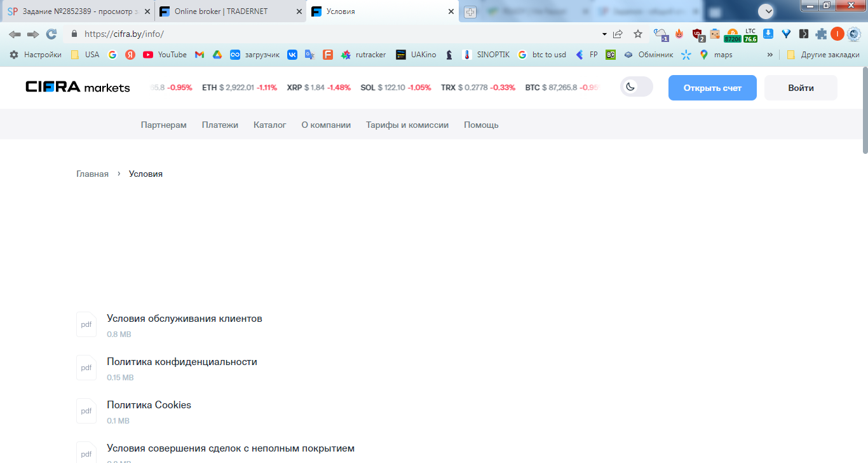Click the padlock site info icon
This screenshot has height=463, width=868.
74,34
